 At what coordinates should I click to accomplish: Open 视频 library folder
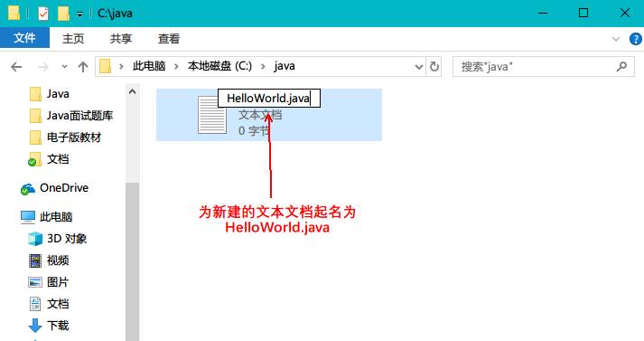pyautogui.click(x=58, y=260)
